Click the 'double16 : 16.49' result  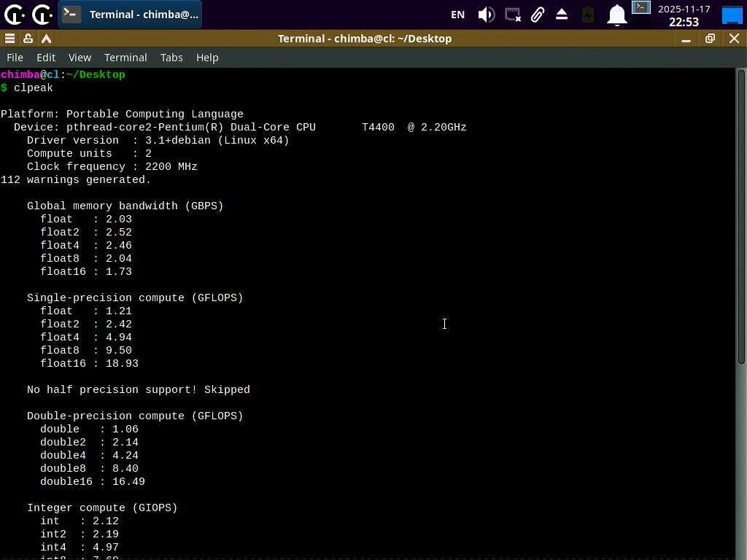click(93, 481)
